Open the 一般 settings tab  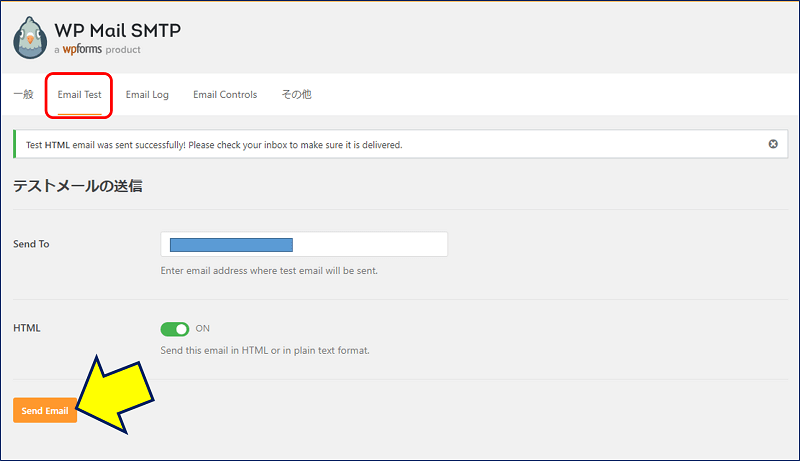click(x=23, y=94)
